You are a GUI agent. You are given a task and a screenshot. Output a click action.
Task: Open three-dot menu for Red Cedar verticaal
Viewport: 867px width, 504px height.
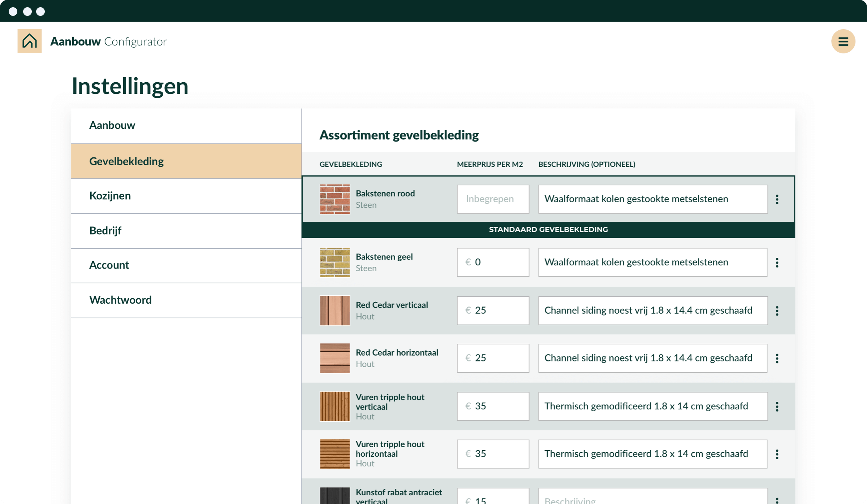(777, 311)
